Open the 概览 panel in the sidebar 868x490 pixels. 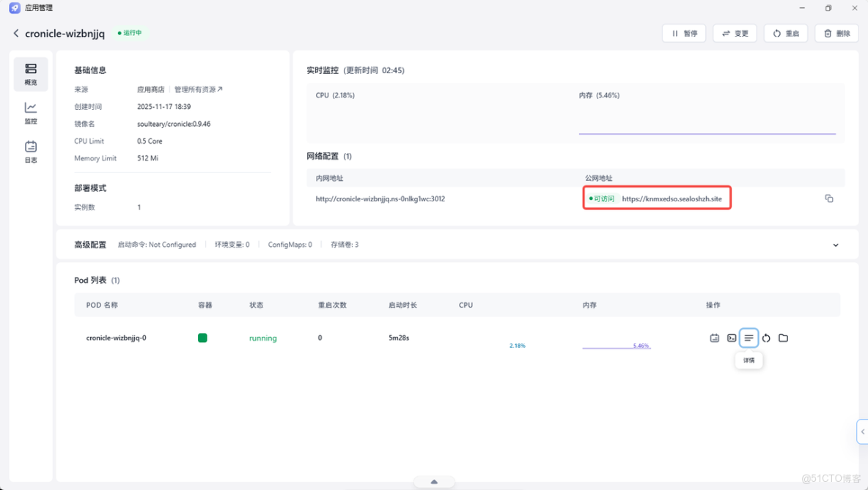[30, 74]
